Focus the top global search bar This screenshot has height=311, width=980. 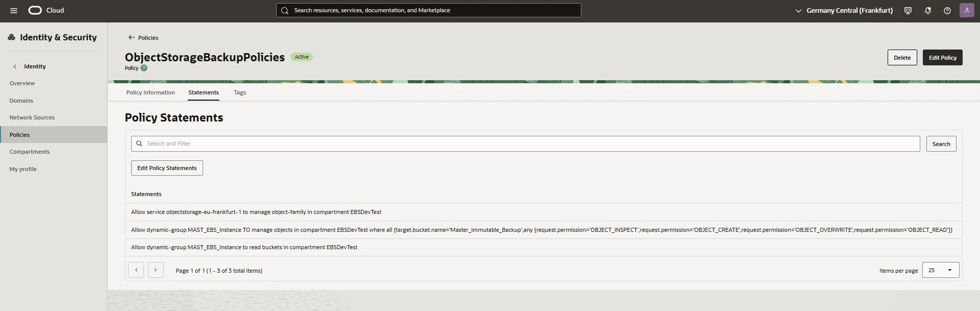pos(428,10)
